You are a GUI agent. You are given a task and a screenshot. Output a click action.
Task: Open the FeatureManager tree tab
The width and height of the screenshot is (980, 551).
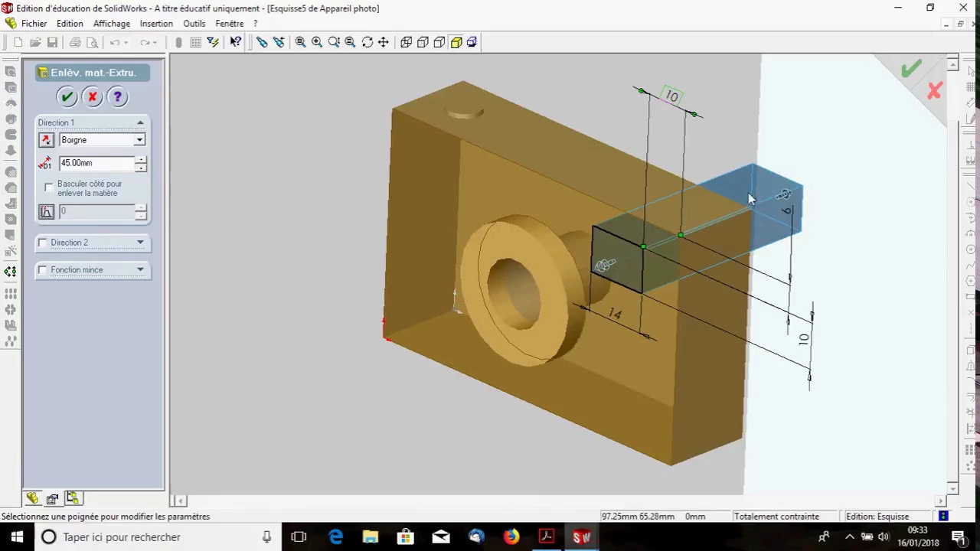[x=33, y=498]
